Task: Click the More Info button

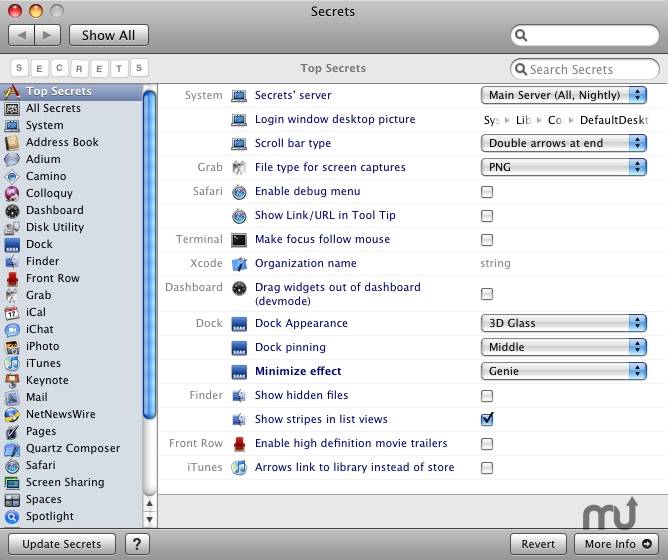Action: [x=618, y=544]
